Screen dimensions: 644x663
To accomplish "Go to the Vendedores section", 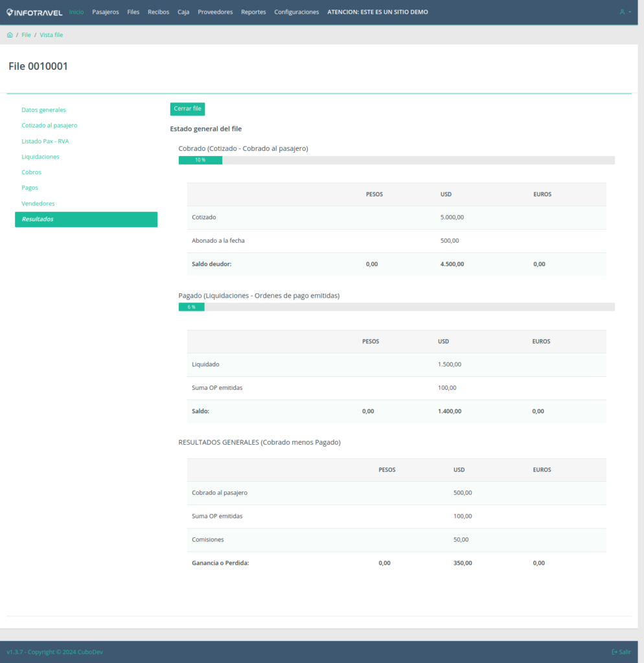I will click(x=38, y=204).
